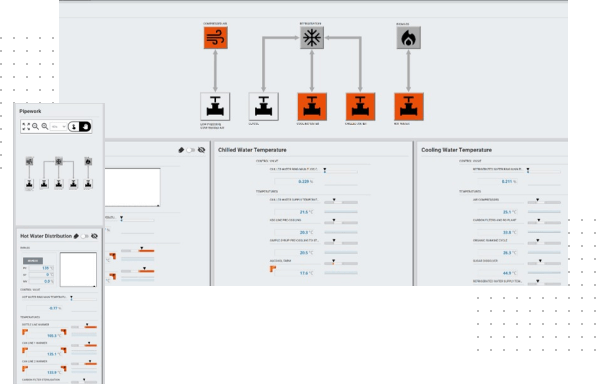Click the orange valve below the Boilers node

(x=409, y=106)
